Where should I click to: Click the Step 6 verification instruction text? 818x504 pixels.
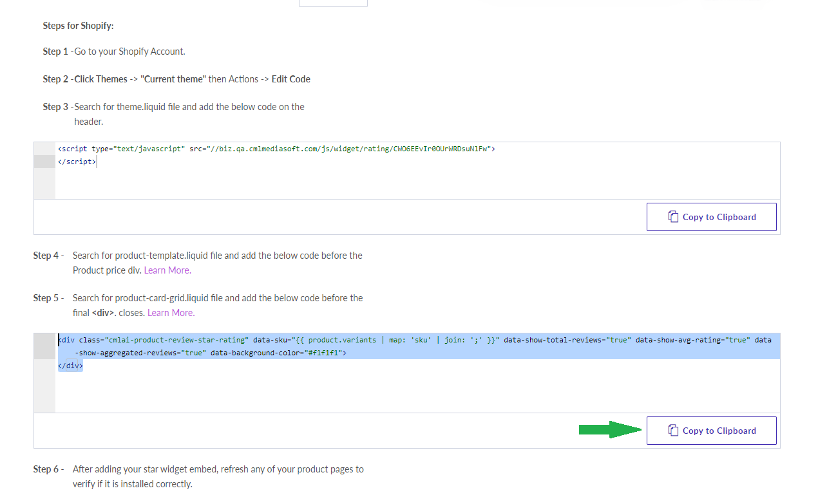pyautogui.click(x=218, y=476)
